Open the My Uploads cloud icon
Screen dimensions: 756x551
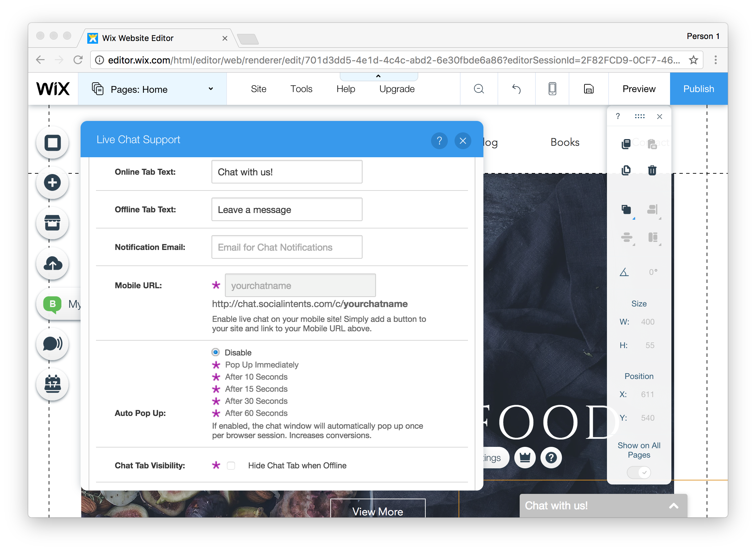pyautogui.click(x=52, y=263)
